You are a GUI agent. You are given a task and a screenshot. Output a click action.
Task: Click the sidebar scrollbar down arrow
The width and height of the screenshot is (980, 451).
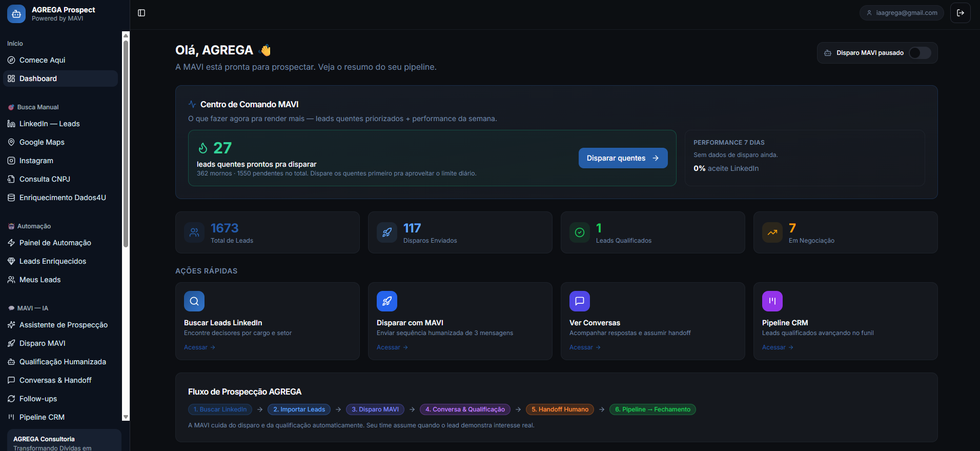click(126, 417)
